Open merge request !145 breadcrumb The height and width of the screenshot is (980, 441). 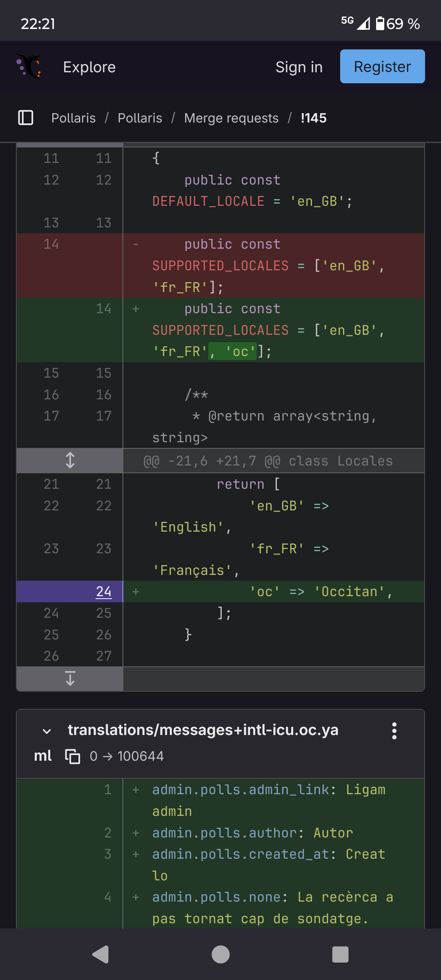[x=313, y=118]
